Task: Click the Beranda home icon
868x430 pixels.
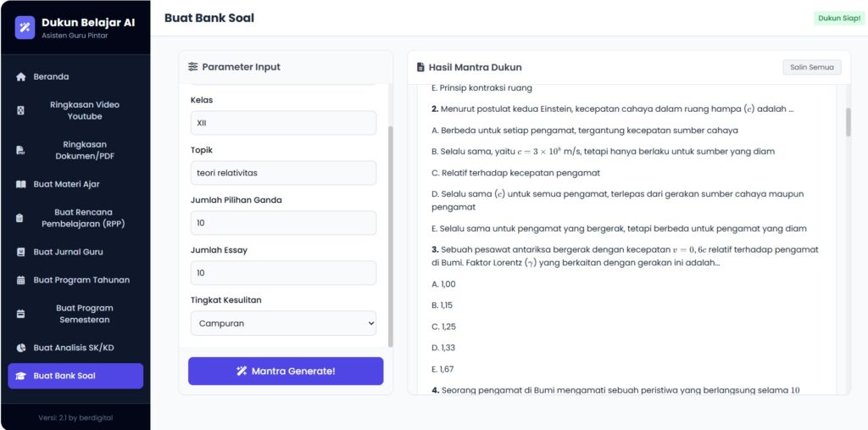Action: point(21,76)
